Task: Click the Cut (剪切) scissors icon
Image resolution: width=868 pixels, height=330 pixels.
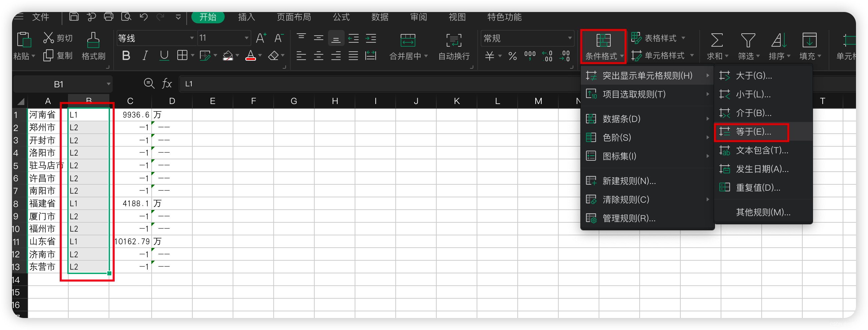Action: [x=48, y=38]
